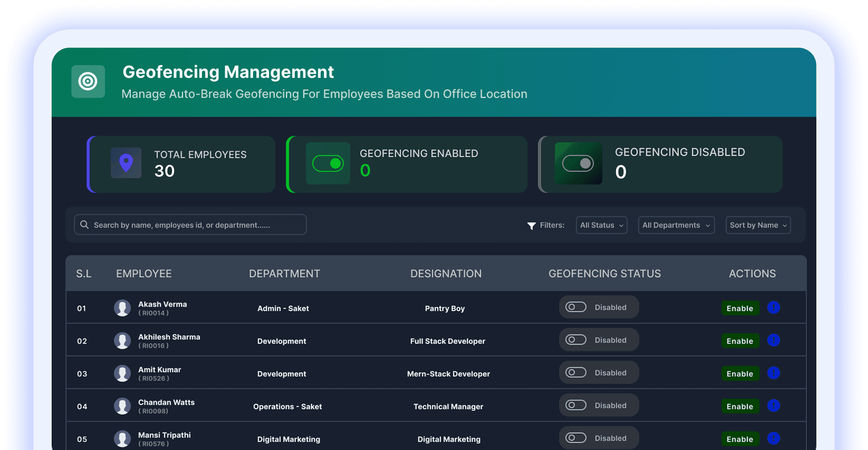Click Akhilesh Sharma's avatar thumbnail
Viewport: 868px width, 450px height.
point(123,340)
